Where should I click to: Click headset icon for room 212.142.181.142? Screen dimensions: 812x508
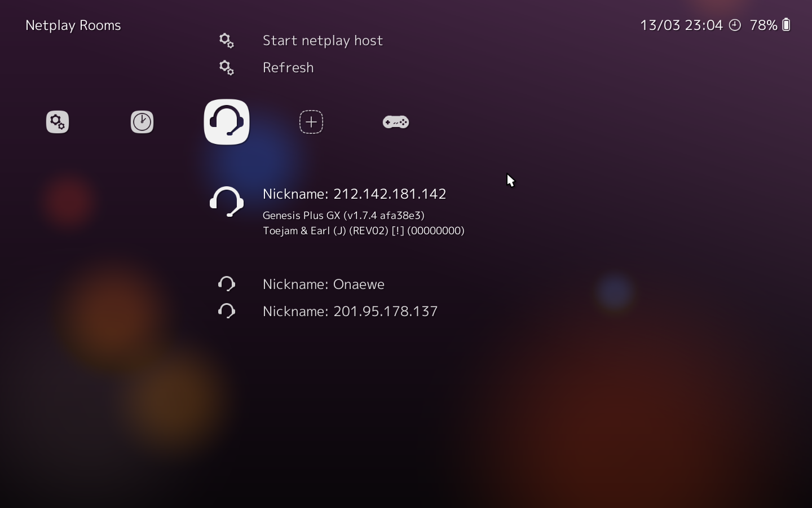coord(227,202)
